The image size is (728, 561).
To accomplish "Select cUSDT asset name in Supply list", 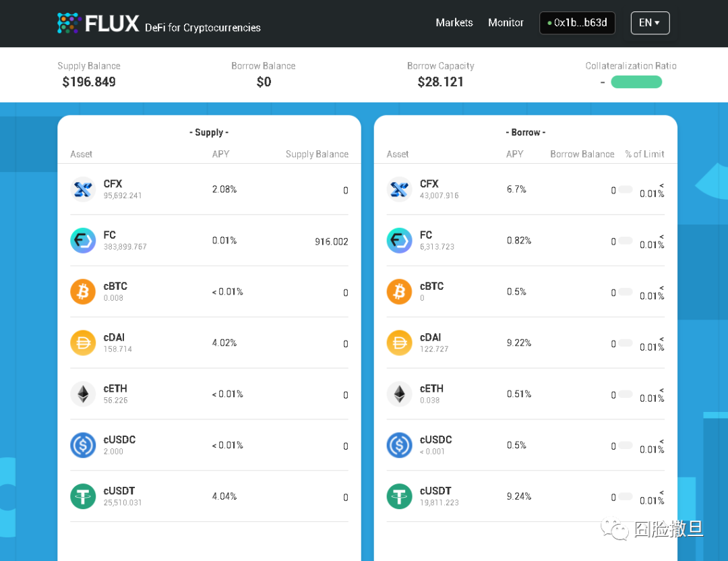I will 119,491.
